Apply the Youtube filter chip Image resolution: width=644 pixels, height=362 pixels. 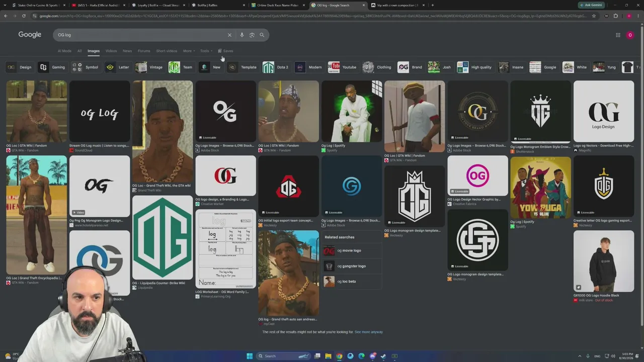click(x=343, y=67)
